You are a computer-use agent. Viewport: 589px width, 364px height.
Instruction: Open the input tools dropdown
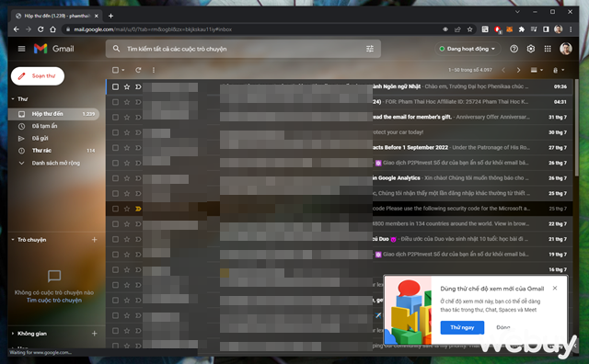click(x=559, y=70)
